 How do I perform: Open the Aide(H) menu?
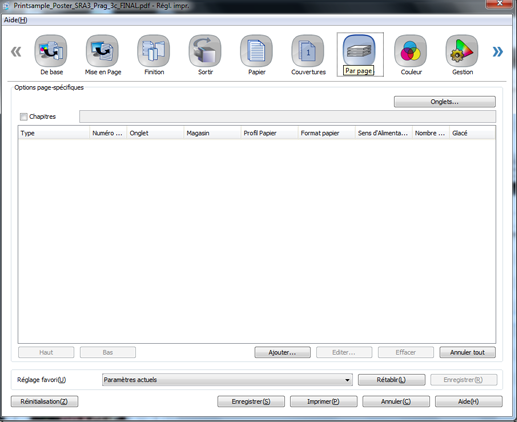tap(16, 20)
